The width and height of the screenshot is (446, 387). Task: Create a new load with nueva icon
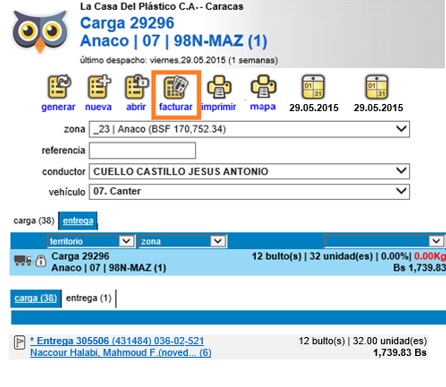pos(99,87)
